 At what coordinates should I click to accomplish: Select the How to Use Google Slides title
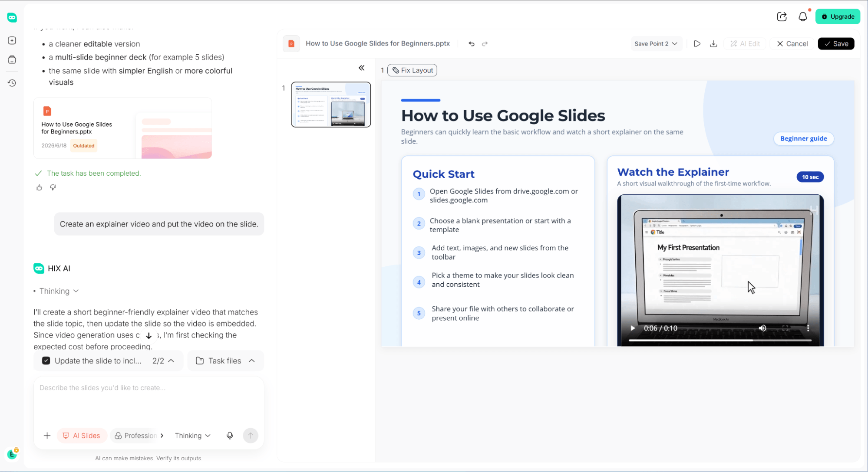(x=503, y=116)
